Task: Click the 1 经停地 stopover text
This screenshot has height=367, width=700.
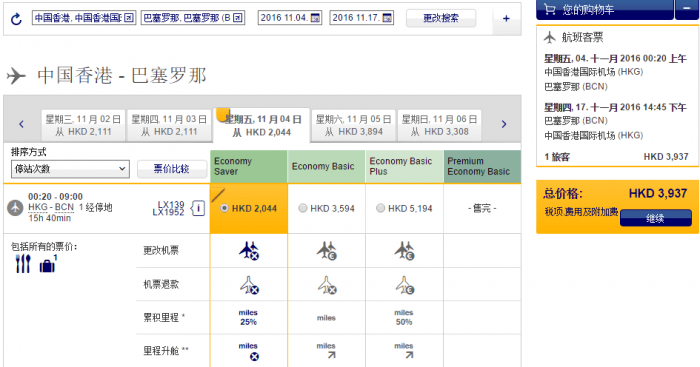Action: (96, 208)
